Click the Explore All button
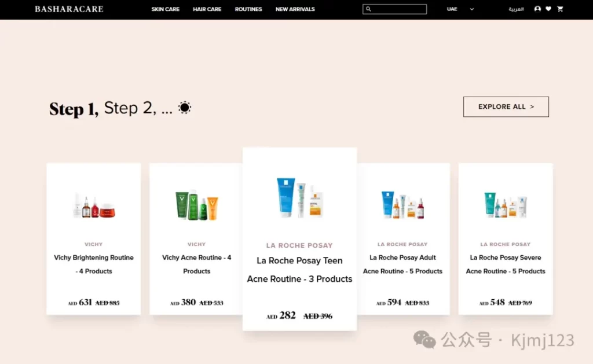Image resolution: width=593 pixels, height=364 pixels. click(506, 106)
